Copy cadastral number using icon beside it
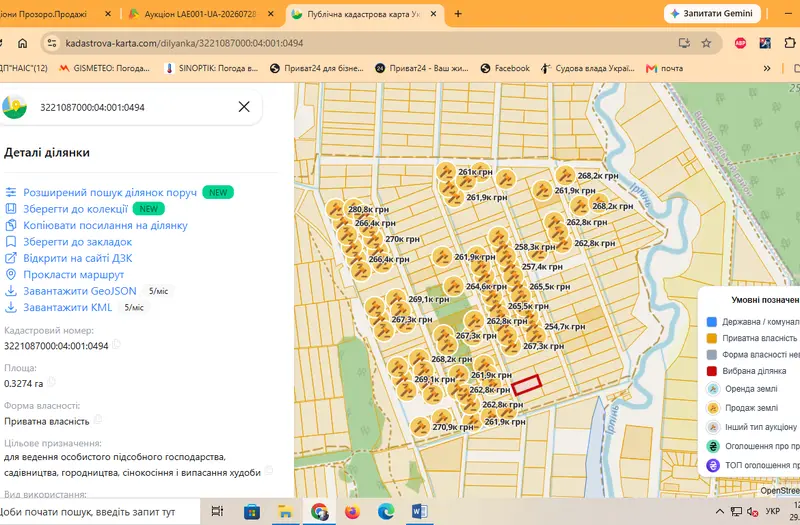The height and width of the screenshot is (525, 800). click(116, 344)
